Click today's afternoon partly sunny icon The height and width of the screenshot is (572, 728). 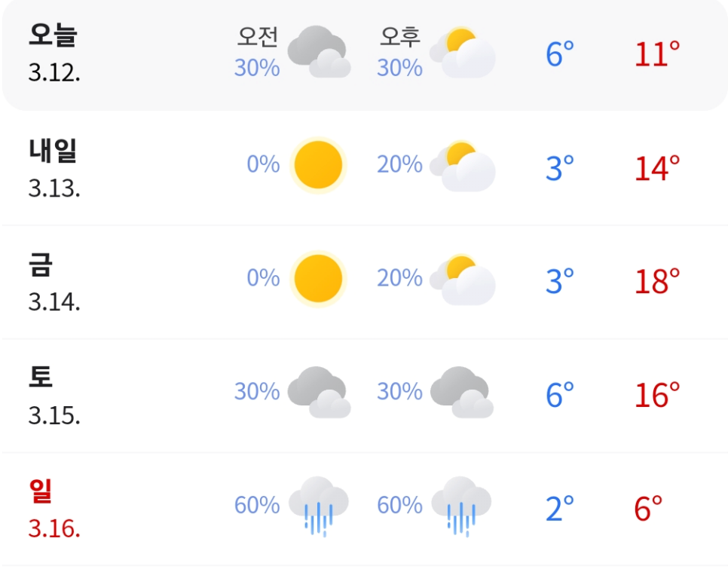pyautogui.click(x=463, y=51)
